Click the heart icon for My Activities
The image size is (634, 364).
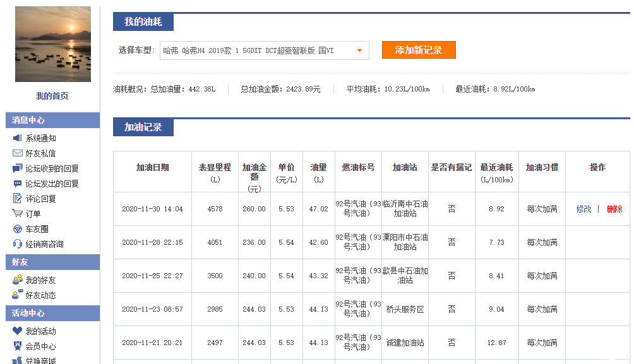coord(17,331)
